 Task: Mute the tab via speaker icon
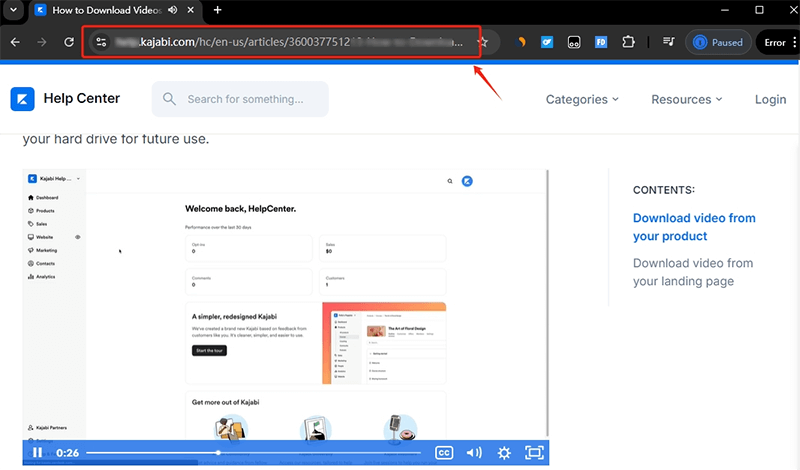point(173,10)
